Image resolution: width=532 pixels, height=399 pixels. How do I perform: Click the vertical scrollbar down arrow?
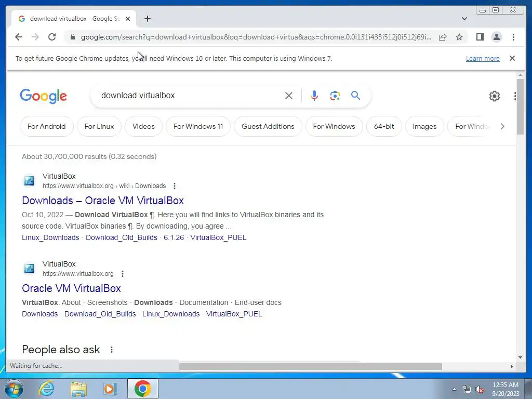520,357
